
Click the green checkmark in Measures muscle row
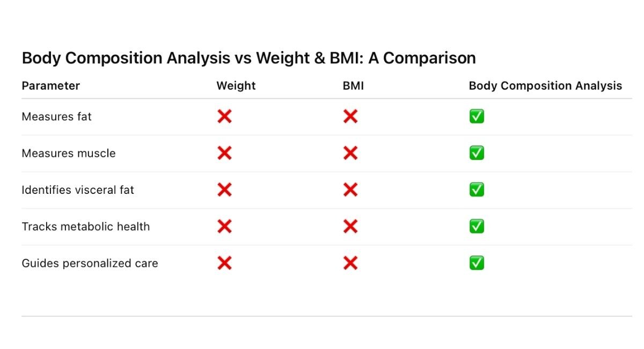click(477, 153)
